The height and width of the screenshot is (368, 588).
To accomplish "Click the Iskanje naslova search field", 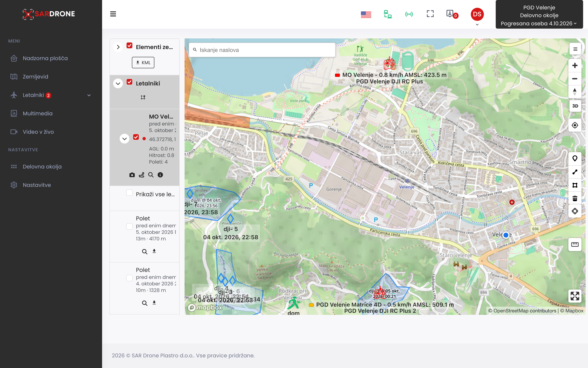I will click(262, 50).
